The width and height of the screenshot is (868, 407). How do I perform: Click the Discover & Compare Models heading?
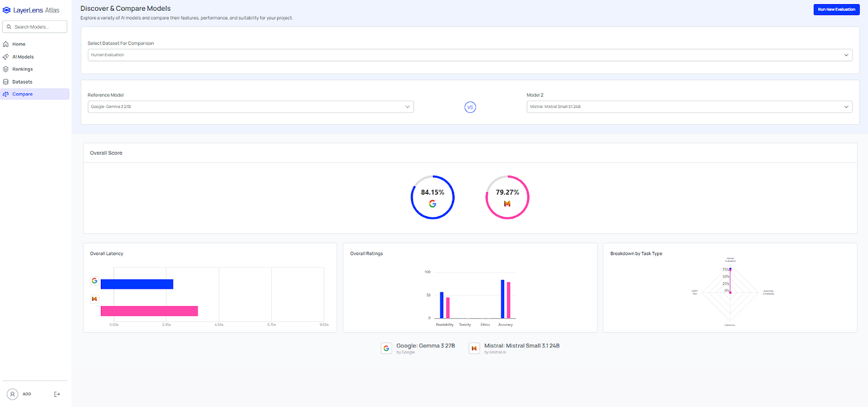[x=125, y=8]
